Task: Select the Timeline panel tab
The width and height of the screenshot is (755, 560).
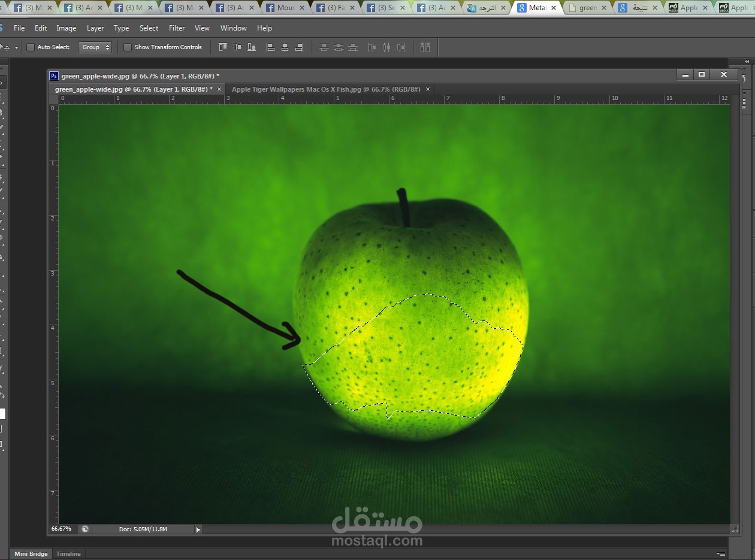Action: [68, 554]
